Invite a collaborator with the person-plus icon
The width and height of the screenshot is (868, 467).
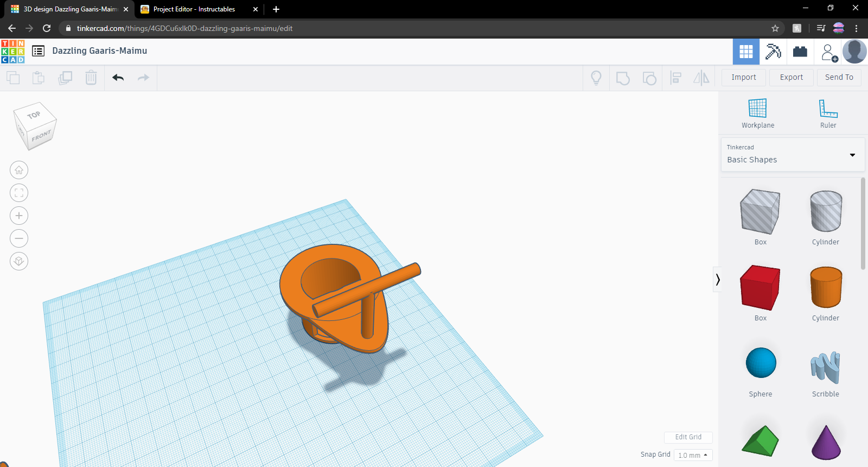pyautogui.click(x=829, y=53)
